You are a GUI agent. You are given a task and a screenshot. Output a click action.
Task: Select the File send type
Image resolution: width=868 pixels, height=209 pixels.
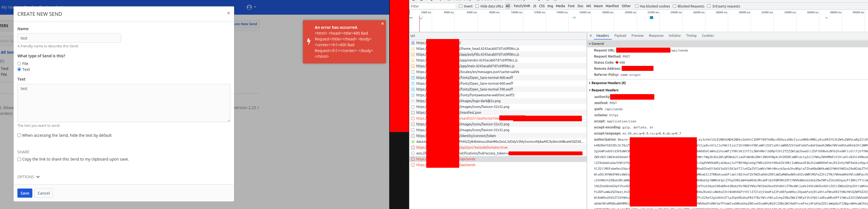(x=19, y=64)
